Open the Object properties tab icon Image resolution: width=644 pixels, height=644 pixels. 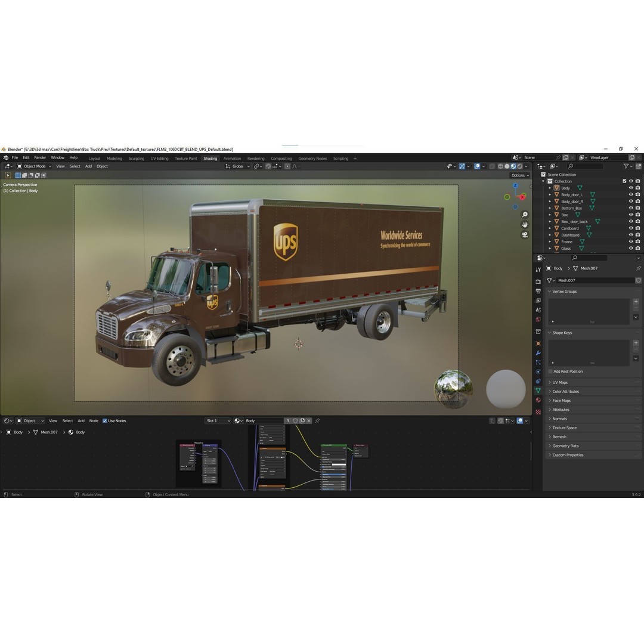click(538, 343)
